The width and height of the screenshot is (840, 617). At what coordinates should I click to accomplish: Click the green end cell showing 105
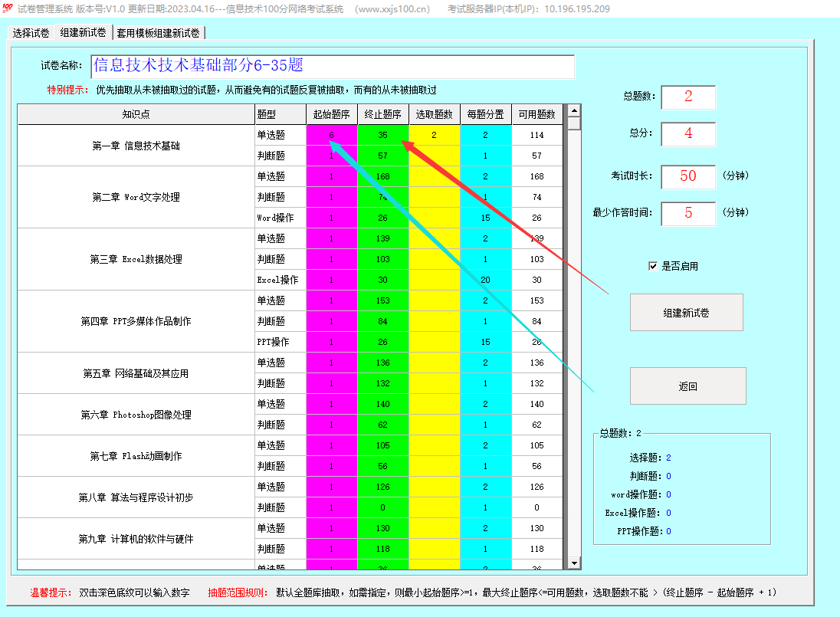click(382, 445)
